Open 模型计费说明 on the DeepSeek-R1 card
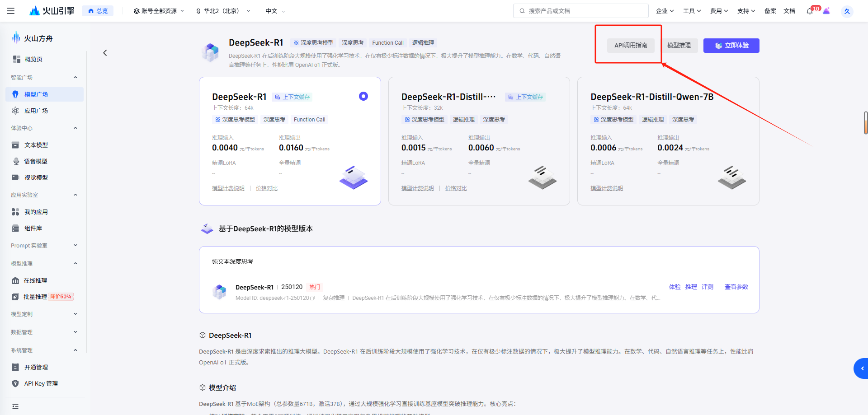Image resolution: width=868 pixels, height=415 pixels. [x=228, y=188]
